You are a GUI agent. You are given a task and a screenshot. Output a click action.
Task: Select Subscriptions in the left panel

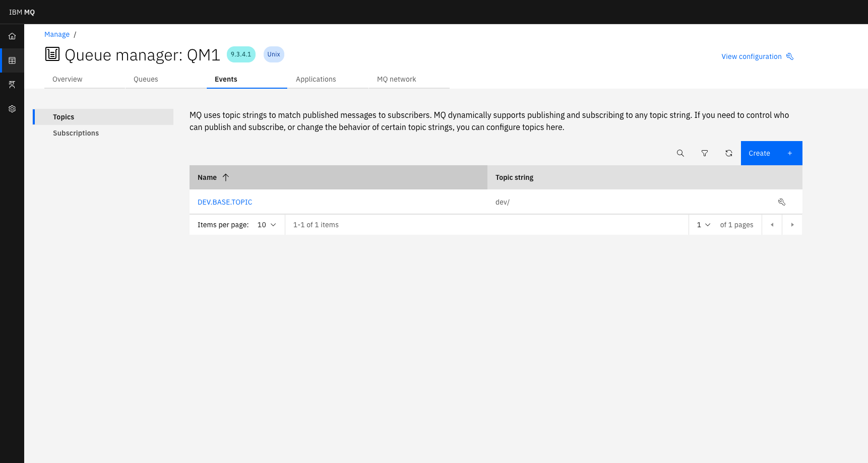coord(76,133)
